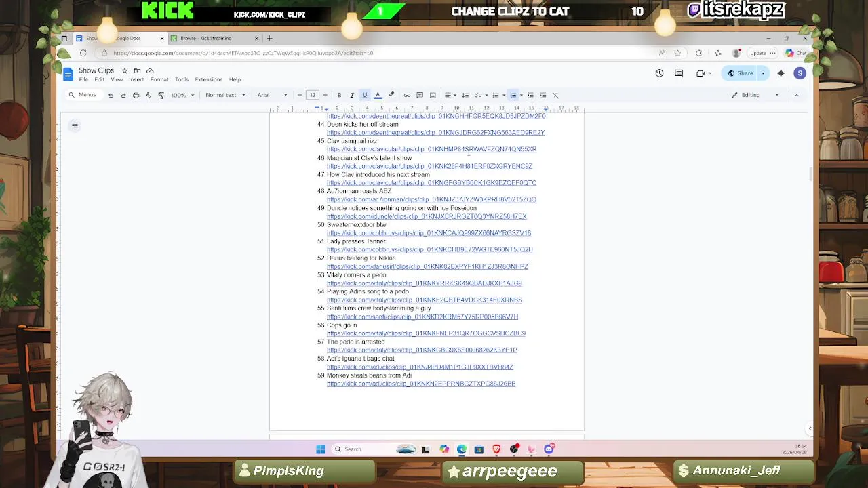Open the Google account avatar S
This screenshot has width=868, height=488.
800,73
